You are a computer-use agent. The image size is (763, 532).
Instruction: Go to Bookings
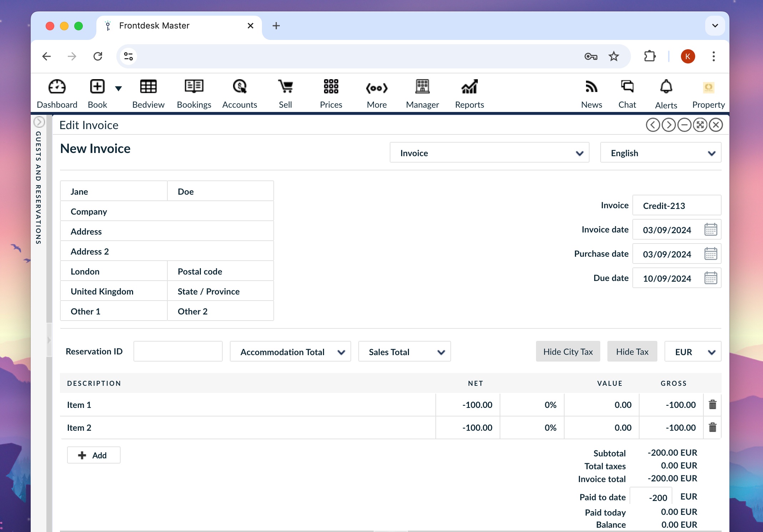pos(194,94)
